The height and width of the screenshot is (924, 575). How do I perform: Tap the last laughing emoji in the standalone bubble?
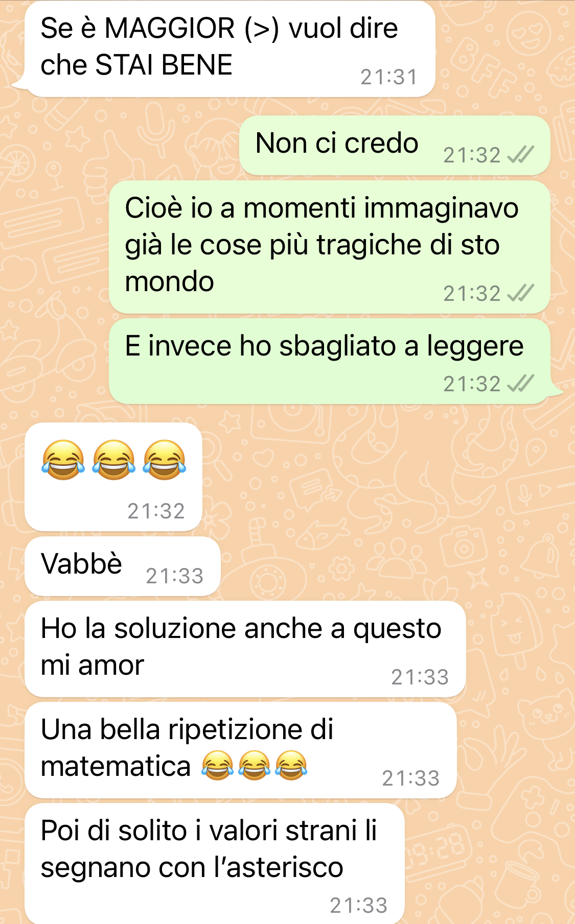coord(164,460)
